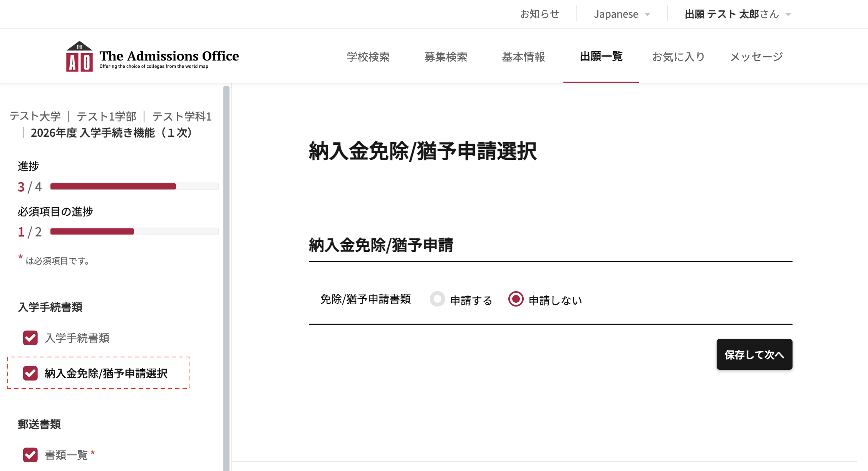Select the 申請しない radio button
Image resolution: width=868 pixels, height=471 pixels.
(x=516, y=299)
